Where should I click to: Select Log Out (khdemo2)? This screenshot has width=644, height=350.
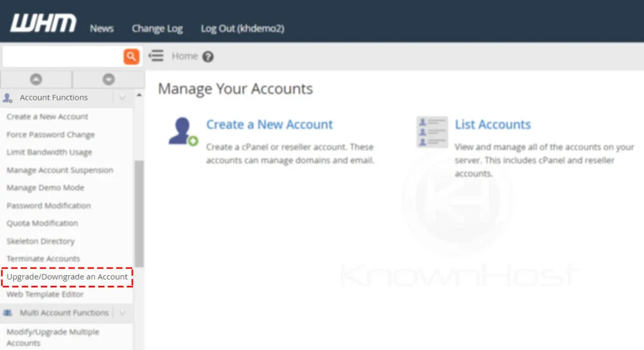[242, 29]
